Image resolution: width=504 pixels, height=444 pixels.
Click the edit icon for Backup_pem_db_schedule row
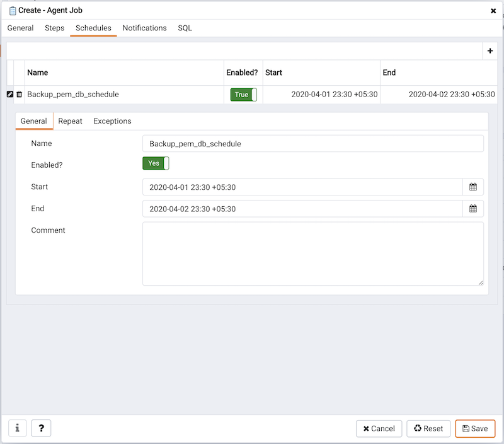pyautogui.click(x=10, y=94)
